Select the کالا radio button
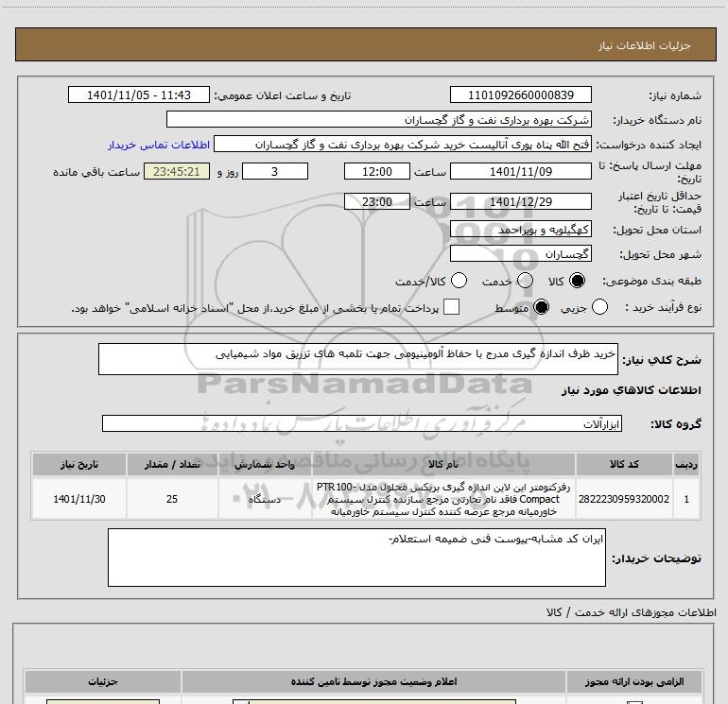Image resolution: width=728 pixels, height=704 pixels. [577, 281]
